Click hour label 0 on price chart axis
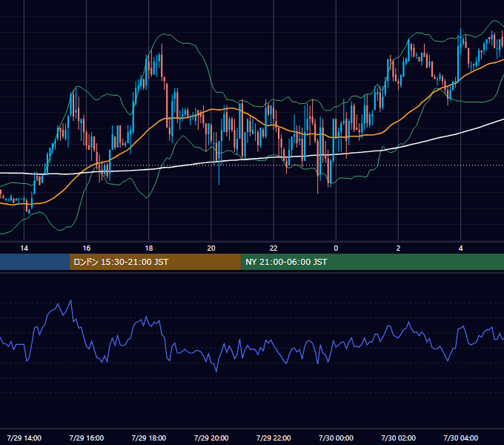Screen dimensions: 504x445 click(336, 248)
